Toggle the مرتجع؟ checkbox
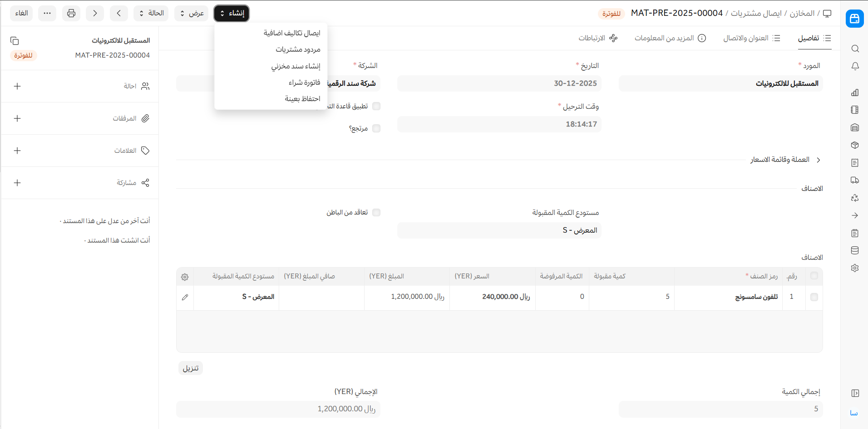Viewport: 868px width, 429px height. (376, 128)
